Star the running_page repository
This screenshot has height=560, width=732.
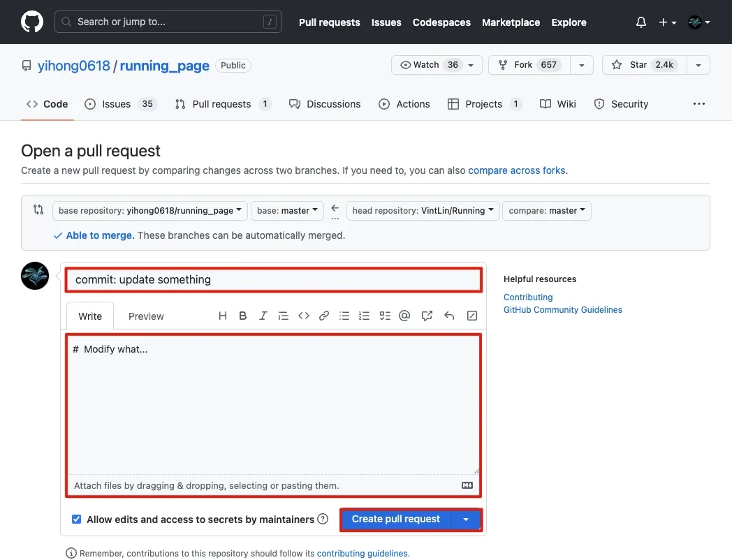pos(644,66)
